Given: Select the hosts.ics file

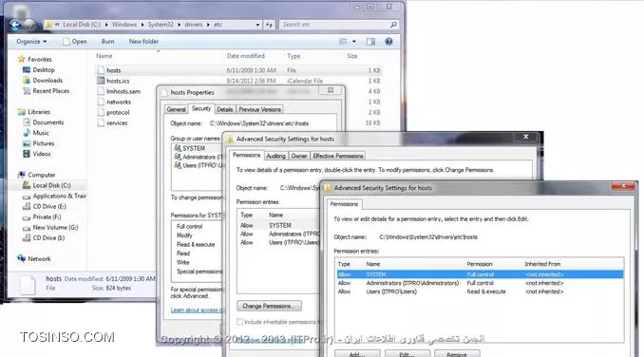Looking at the screenshot, I should click(118, 81).
